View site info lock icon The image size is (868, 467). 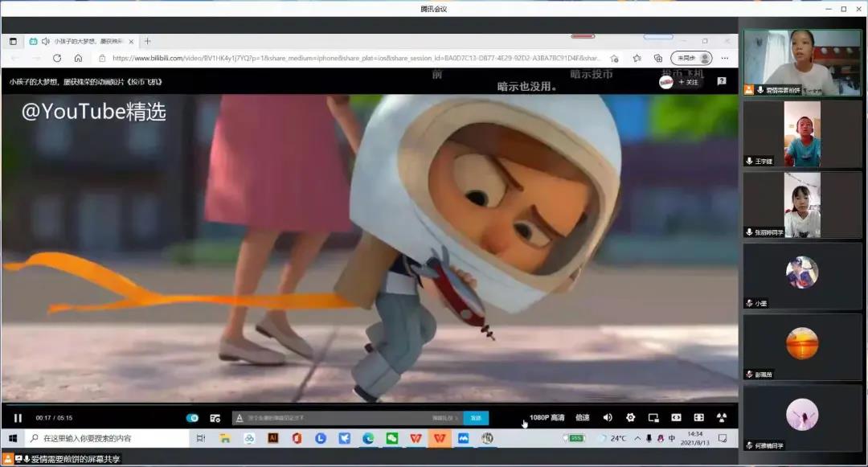pos(102,58)
